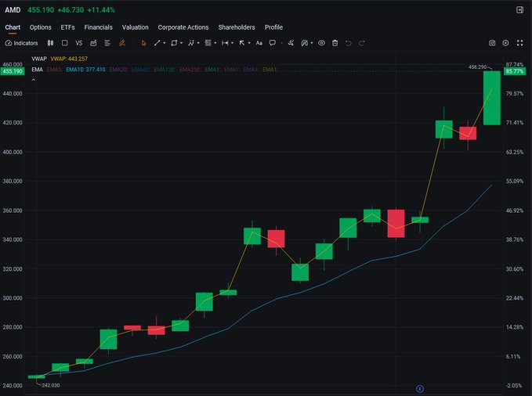
Task: Take a chart snapshot with camera icon
Action: [x=492, y=43]
